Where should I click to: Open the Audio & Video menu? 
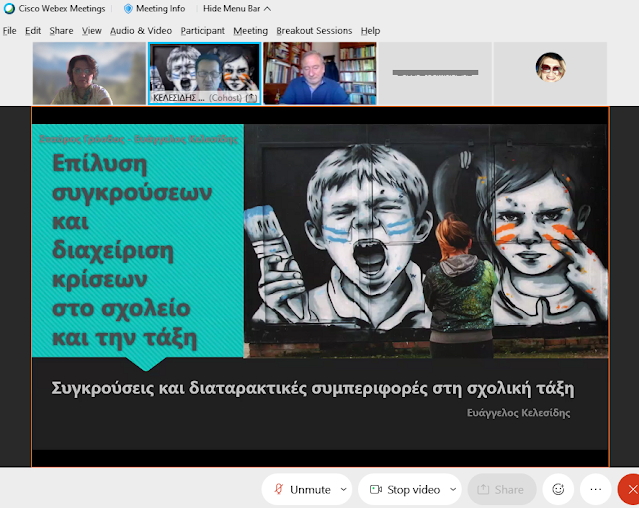140,31
